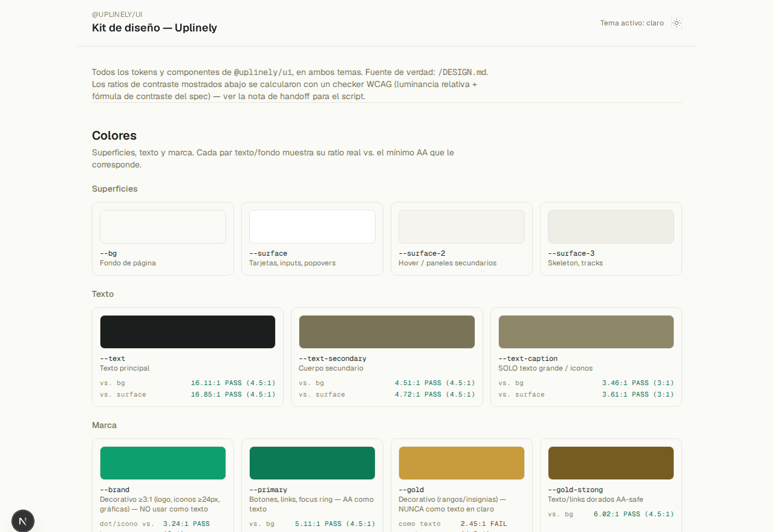Click the dark --text color swatch
This screenshot has width=774, height=532.
click(187, 332)
